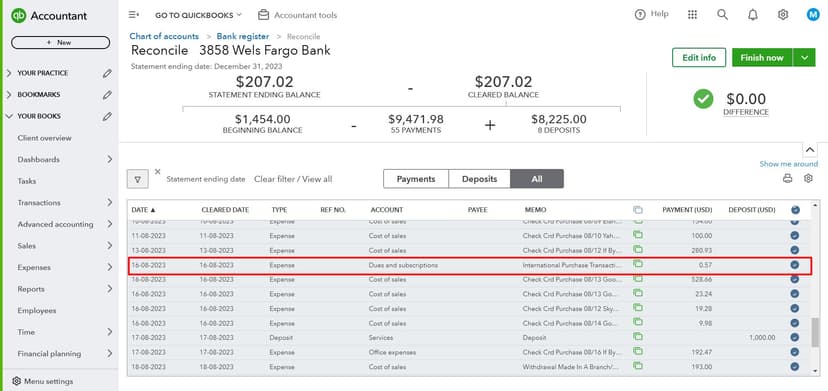Select the All tab
The width and height of the screenshot is (828, 391).
537,179
